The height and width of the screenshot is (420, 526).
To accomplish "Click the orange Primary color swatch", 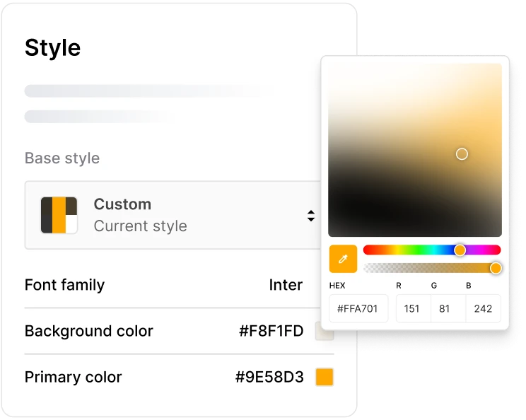I will pos(324,377).
